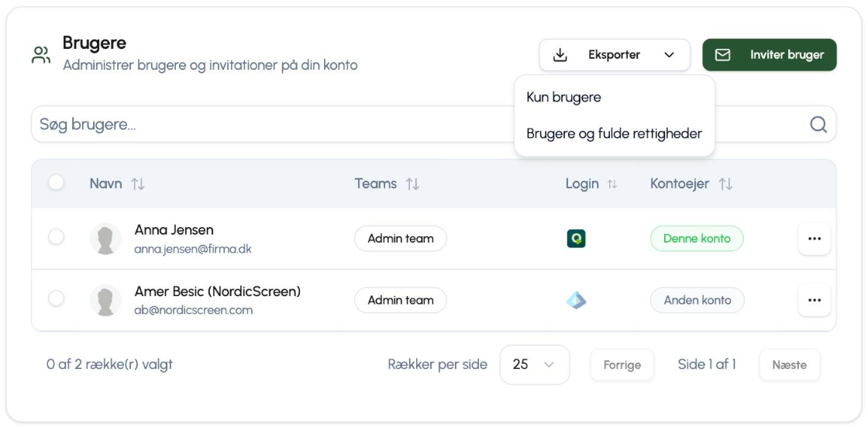Open the three-dot menu for Amer Besic

pyautogui.click(x=815, y=300)
